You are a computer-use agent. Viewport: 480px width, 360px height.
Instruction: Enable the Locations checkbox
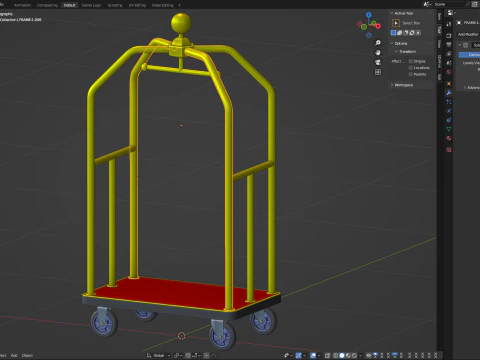(x=411, y=68)
